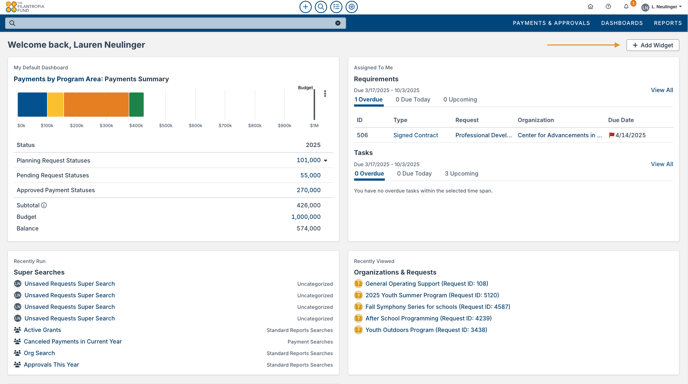Open the L. Neulinger user account dropdown
The height and width of the screenshot is (384, 688).
coord(662,7)
